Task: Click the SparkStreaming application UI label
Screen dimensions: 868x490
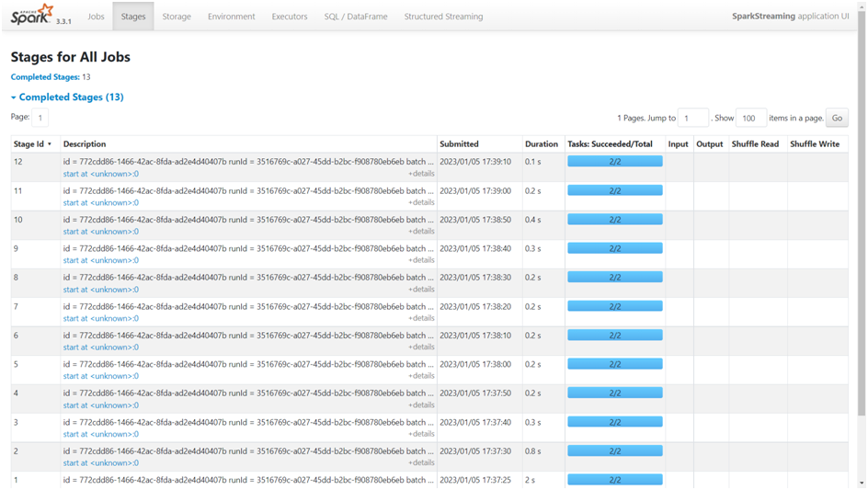Action: [790, 16]
